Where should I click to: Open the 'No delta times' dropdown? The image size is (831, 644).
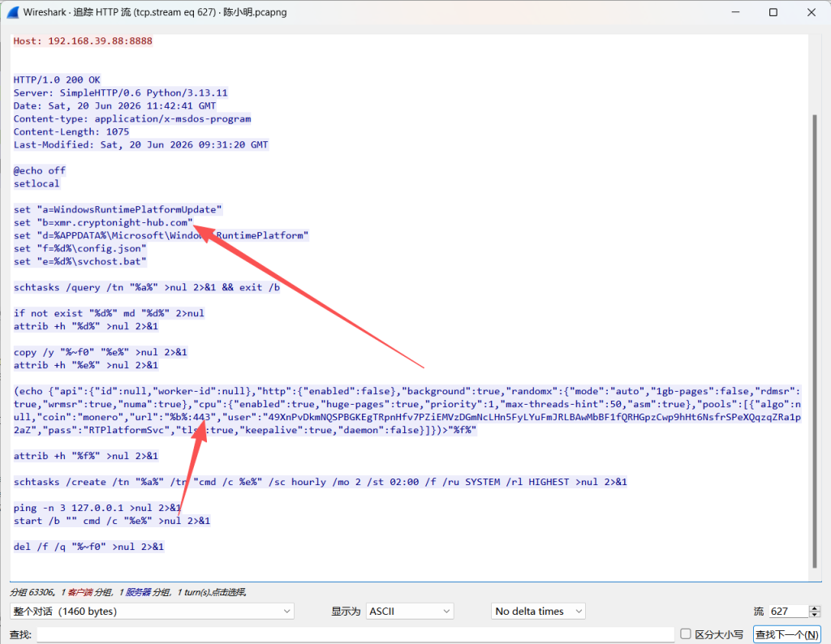click(538, 612)
